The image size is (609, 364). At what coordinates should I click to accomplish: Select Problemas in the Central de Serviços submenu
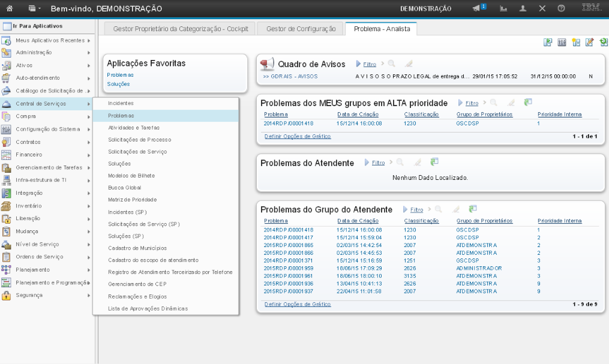click(x=121, y=116)
